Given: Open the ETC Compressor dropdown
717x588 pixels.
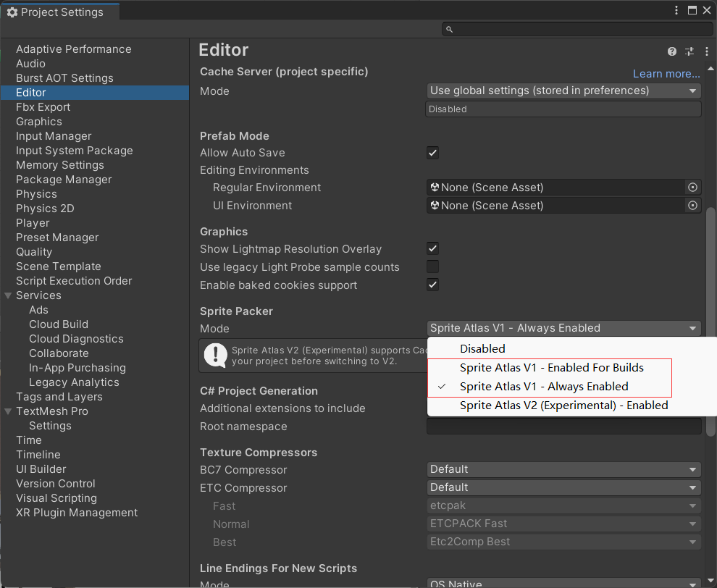Looking at the screenshot, I should point(563,487).
